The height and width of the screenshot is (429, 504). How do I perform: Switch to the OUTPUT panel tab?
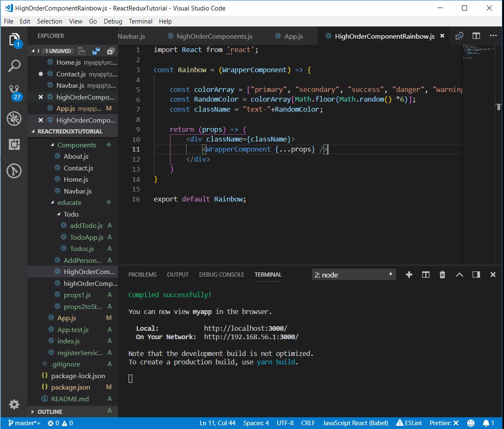point(178,275)
